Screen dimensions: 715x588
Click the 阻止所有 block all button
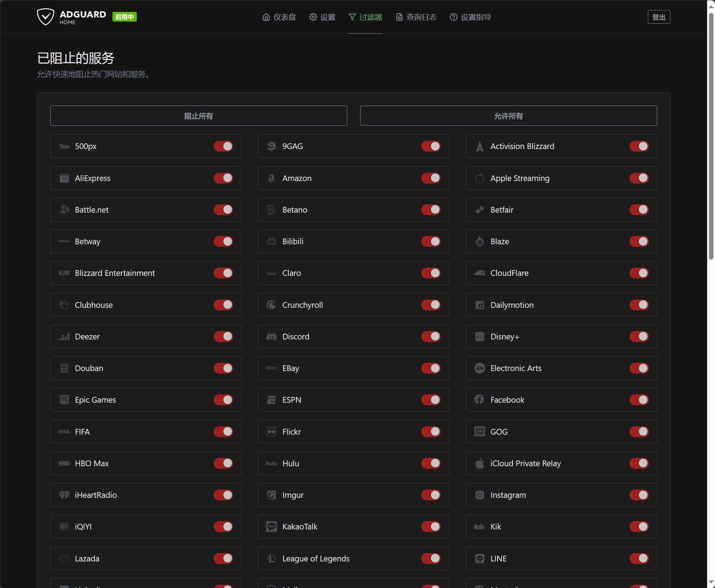(199, 116)
